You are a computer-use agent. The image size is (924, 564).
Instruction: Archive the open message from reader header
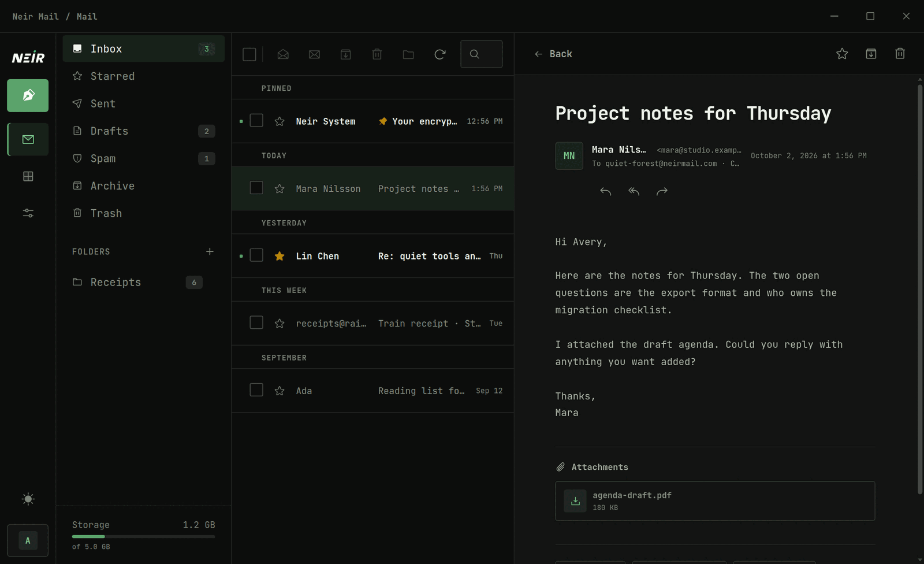[871, 54]
